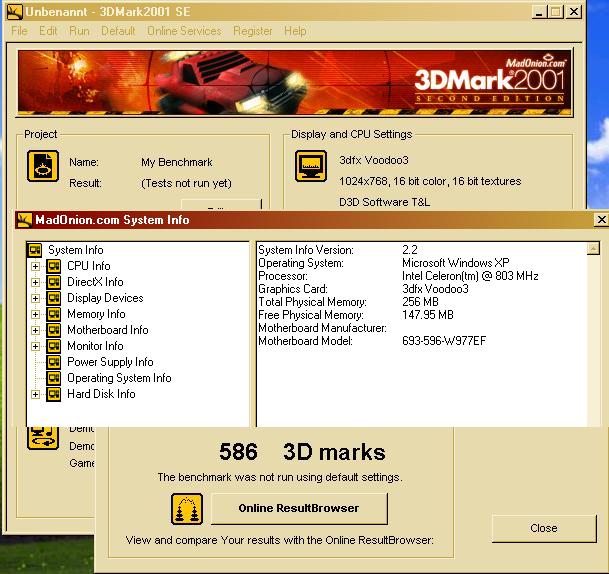Click the '693-596-W977EF' motherboard model value
This screenshot has width=609, height=574.
tap(444, 341)
